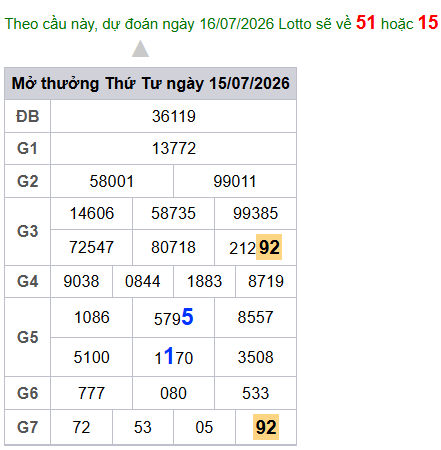Click G6 number 777

(x=91, y=393)
